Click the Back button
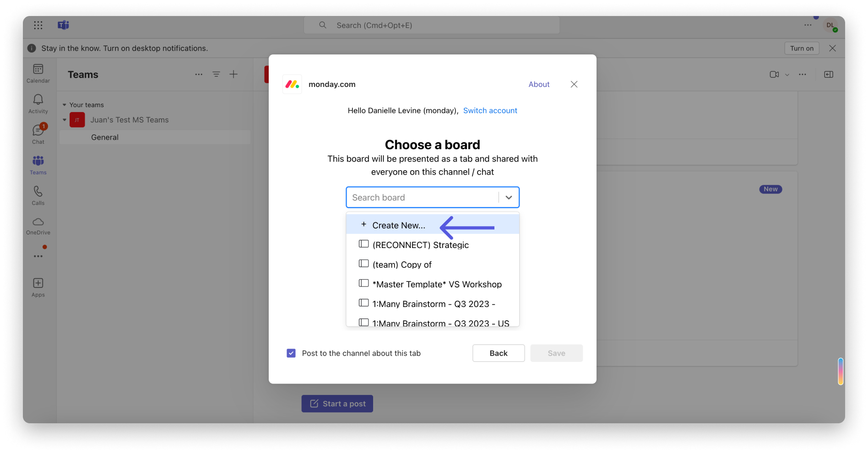 499,353
